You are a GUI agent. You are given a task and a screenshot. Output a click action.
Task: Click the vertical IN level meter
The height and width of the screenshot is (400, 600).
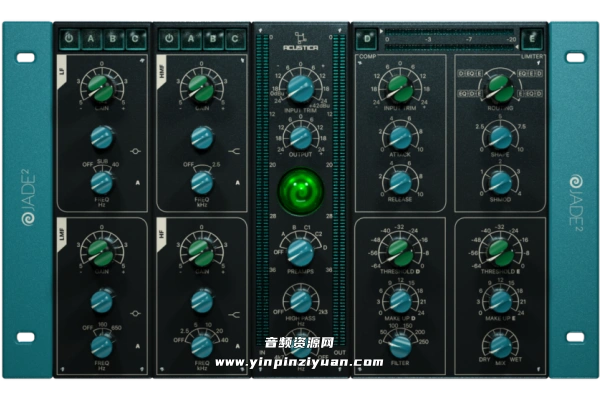coord(262,189)
